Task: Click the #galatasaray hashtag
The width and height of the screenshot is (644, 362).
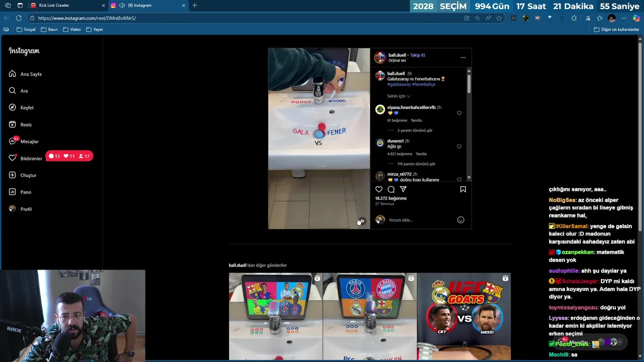Action: [399, 84]
